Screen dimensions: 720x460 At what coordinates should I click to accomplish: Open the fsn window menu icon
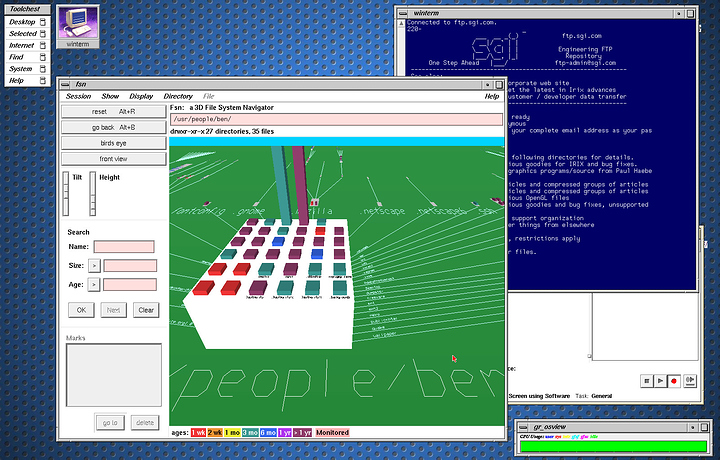click(64, 85)
